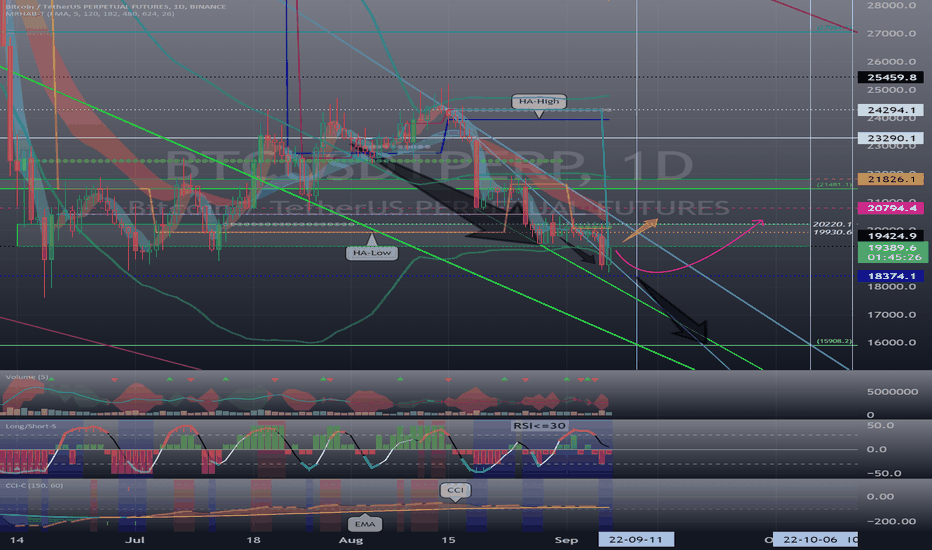The image size is (932, 550).
Task: Click the 5000000 volume axis value
Action: (892, 392)
